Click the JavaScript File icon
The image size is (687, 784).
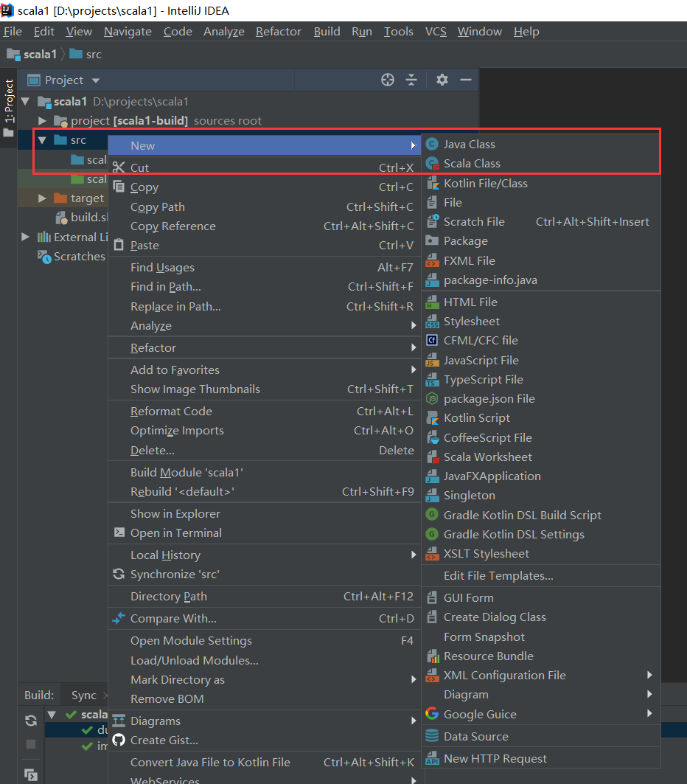pyautogui.click(x=432, y=361)
